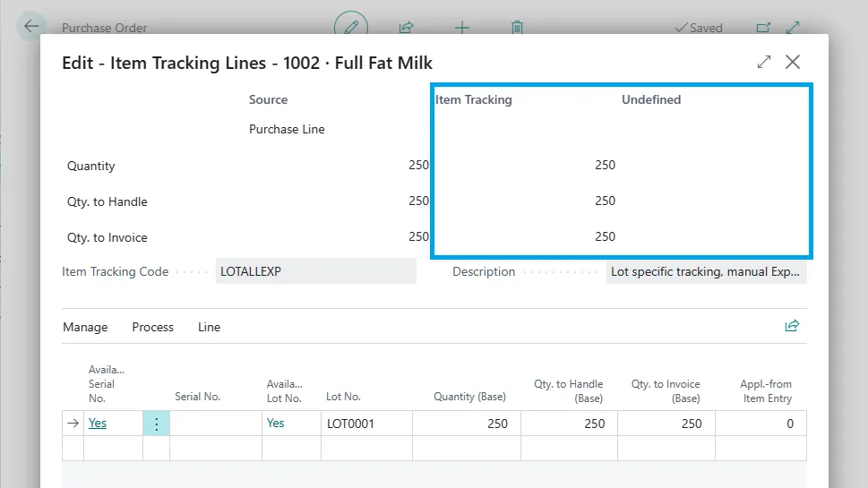The height and width of the screenshot is (488, 868).
Task: Click the Item Tracking Code field LOTALLEXP
Action: (316, 271)
